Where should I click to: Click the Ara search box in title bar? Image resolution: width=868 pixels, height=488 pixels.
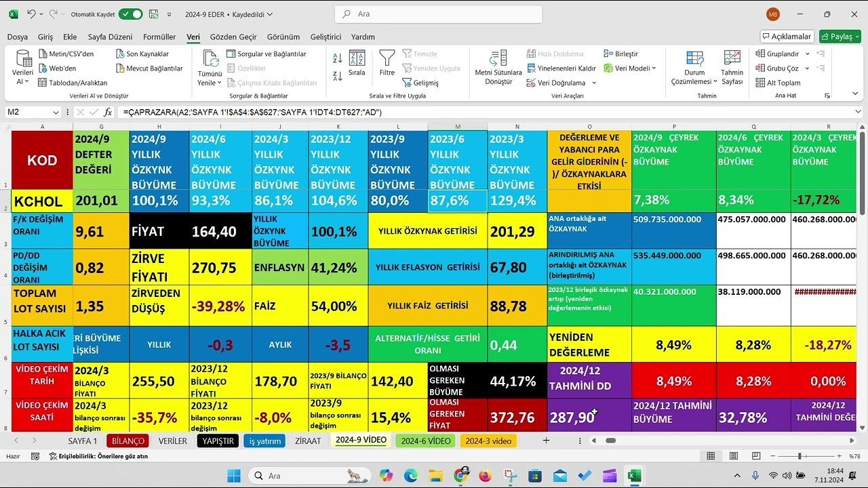438,14
